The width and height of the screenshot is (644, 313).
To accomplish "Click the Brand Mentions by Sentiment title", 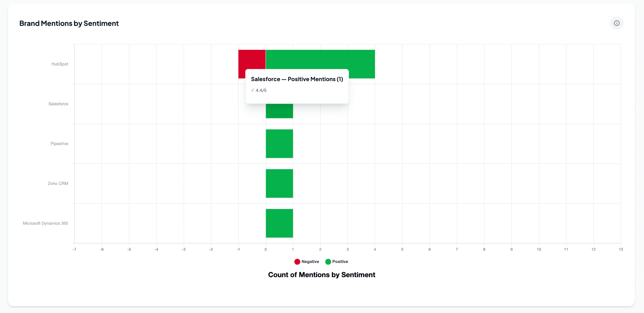I will [69, 23].
